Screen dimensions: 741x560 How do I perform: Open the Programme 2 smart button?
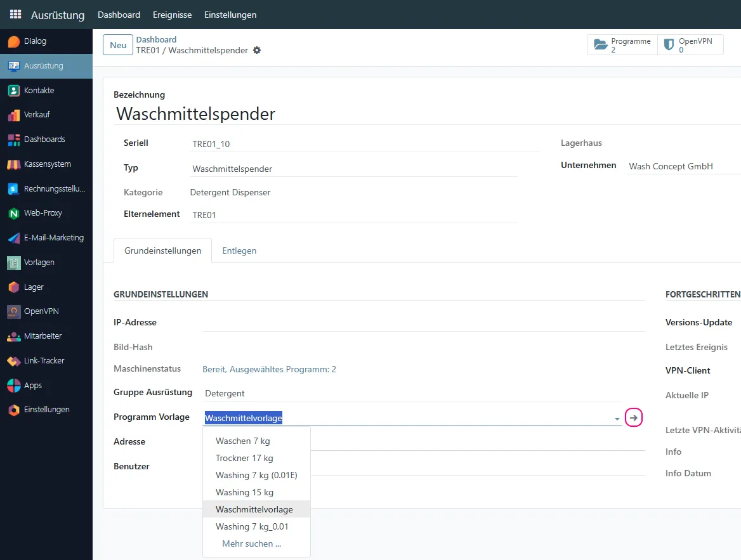point(622,44)
